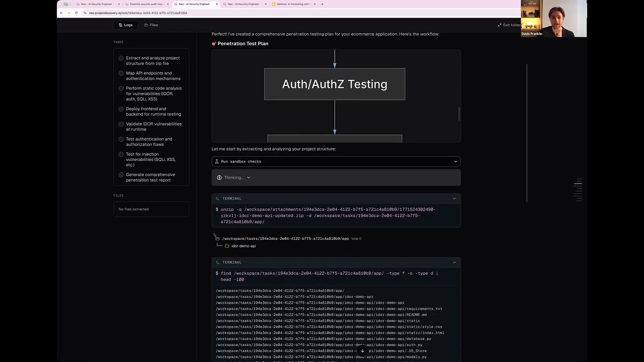Click the scroll-down arrow over terminal output
Viewport: 644px width, 362px height.
[x=362, y=350]
